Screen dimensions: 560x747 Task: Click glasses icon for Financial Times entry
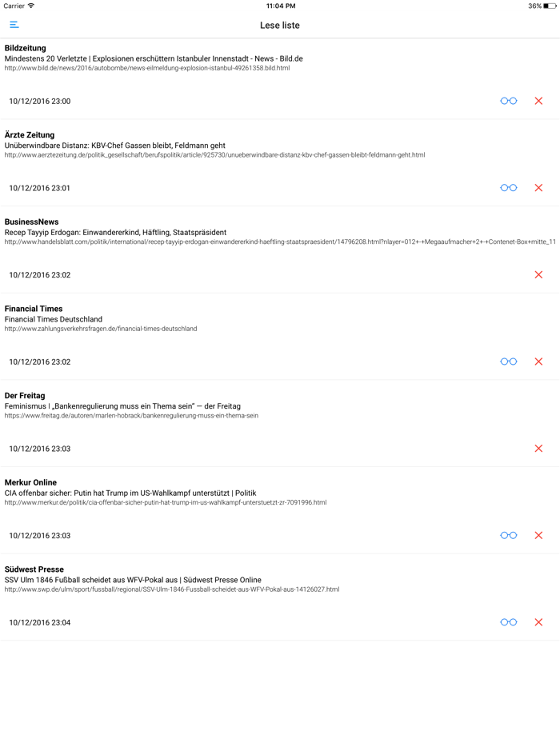pos(508,362)
